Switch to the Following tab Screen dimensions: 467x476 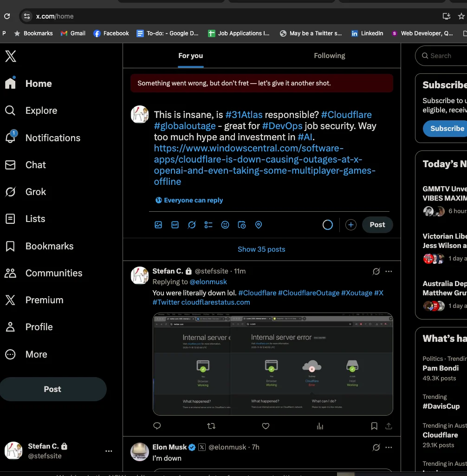point(329,56)
